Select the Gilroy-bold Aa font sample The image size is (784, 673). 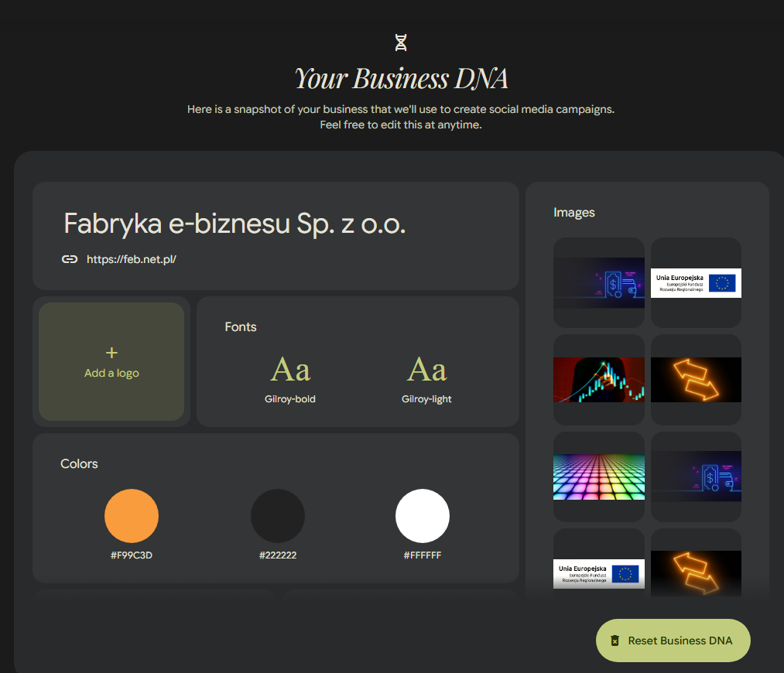pos(290,370)
